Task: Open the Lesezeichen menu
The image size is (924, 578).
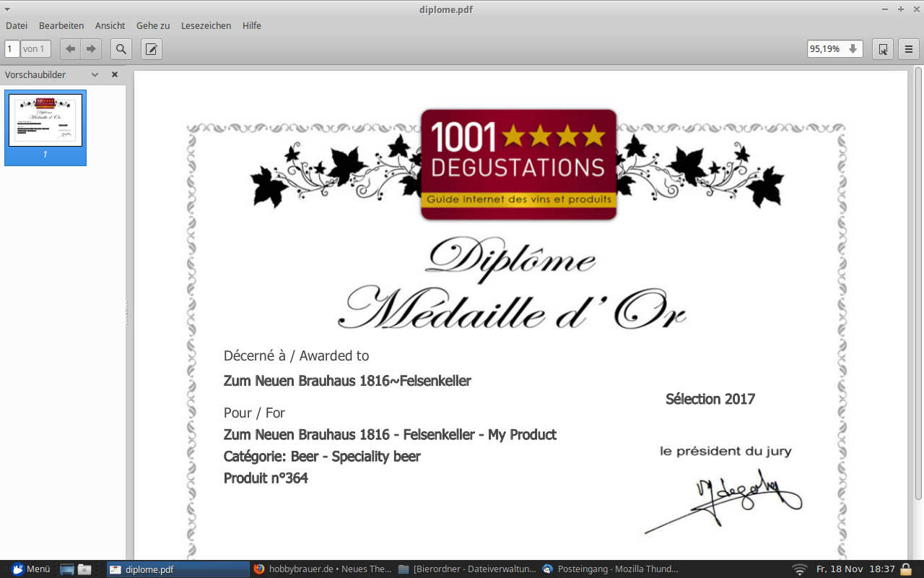Action: [206, 25]
